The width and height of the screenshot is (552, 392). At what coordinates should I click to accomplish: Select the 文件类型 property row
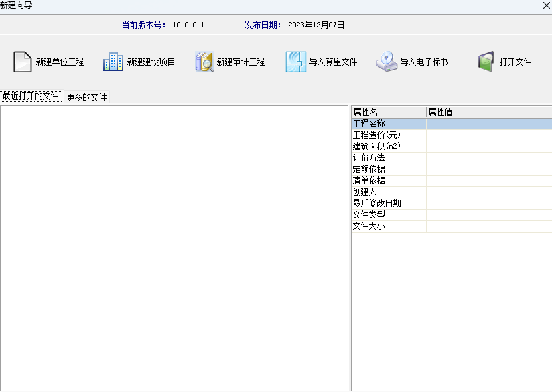[x=389, y=214]
